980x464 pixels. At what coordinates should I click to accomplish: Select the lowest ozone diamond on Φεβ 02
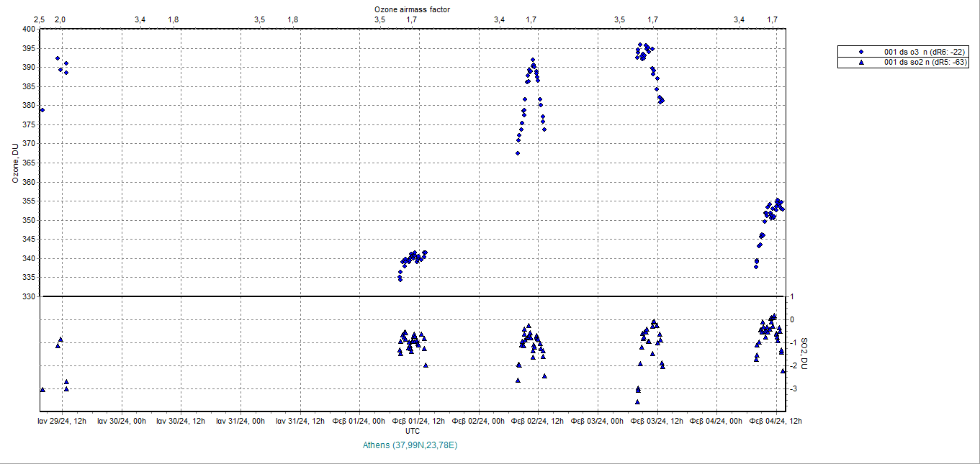pyautogui.click(x=518, y=153)
